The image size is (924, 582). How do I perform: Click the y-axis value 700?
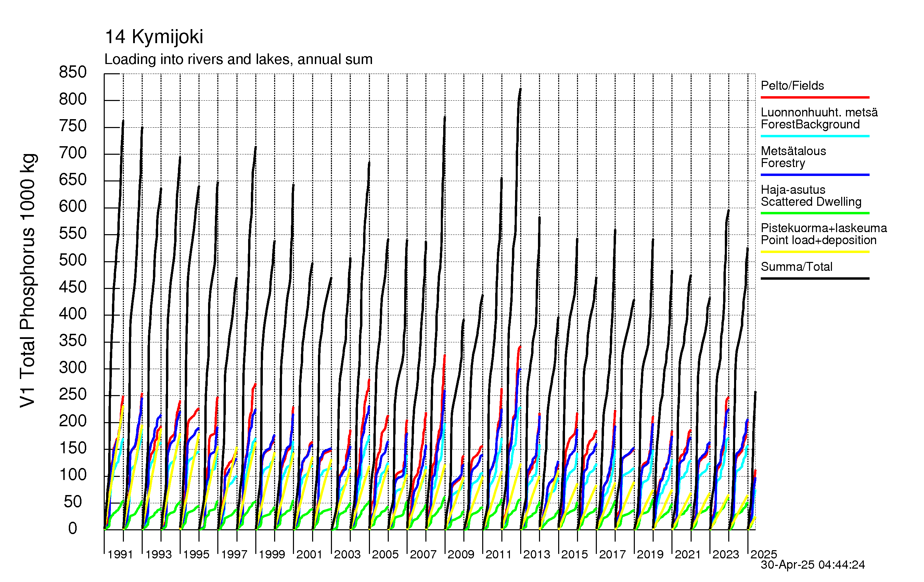(x=73, y=153)
